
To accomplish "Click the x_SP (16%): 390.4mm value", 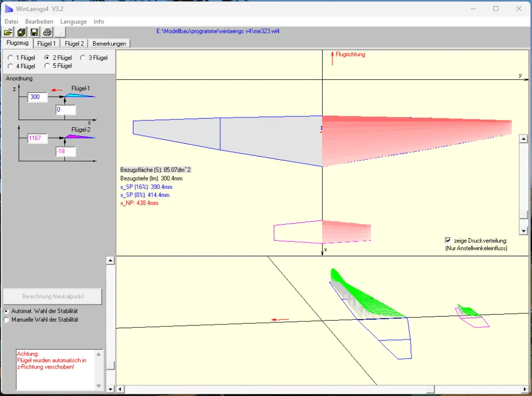I will (146, 187).
